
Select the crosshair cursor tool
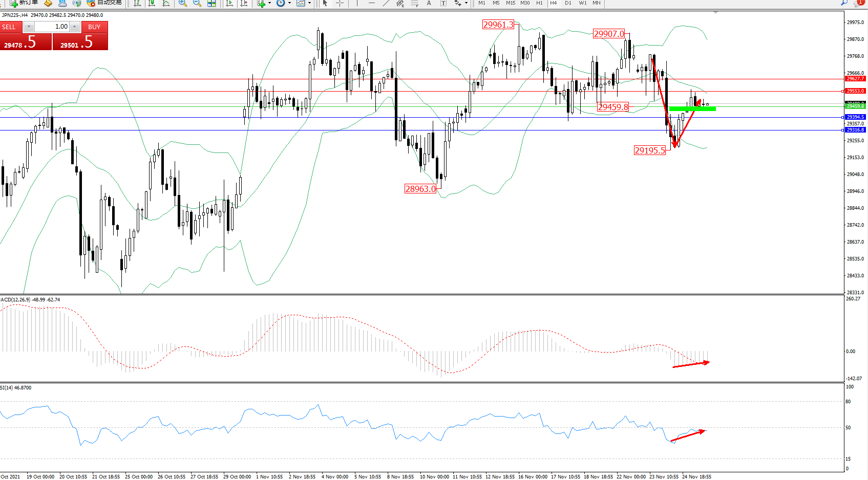[340, 3]
